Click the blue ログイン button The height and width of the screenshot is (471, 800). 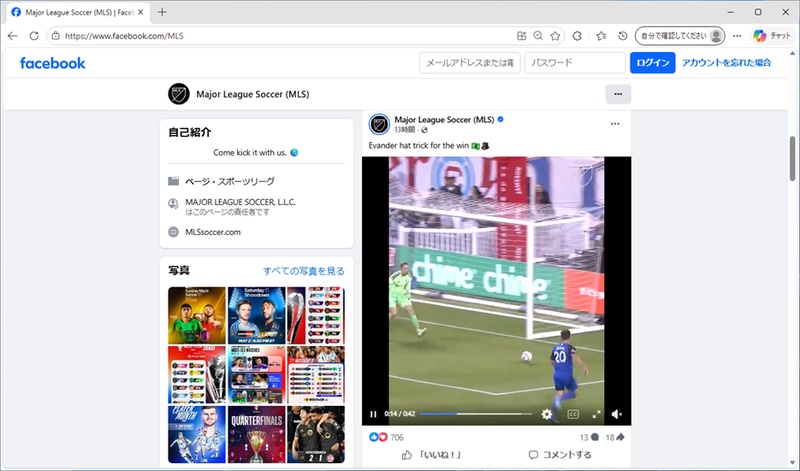tap(653, 63)
